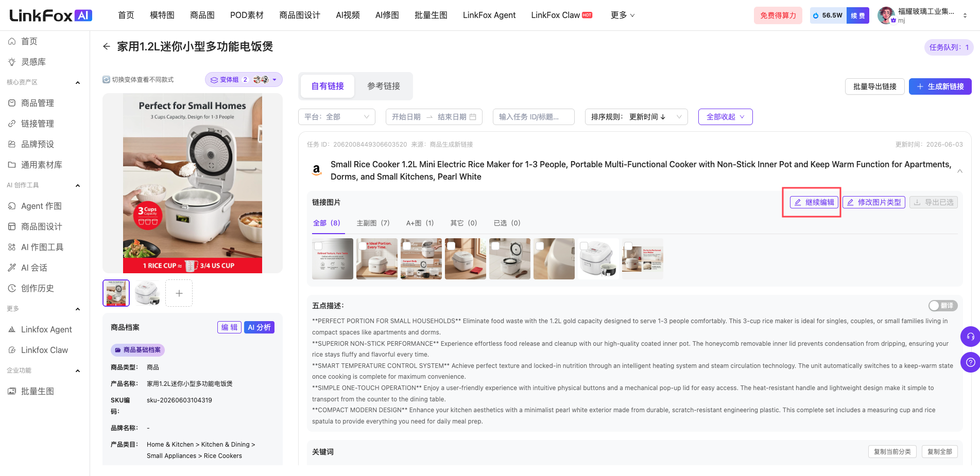The height and width of the screenshot is (476, 980).
Task: Click the 批量导出链接 button
Action: point(874,86)
